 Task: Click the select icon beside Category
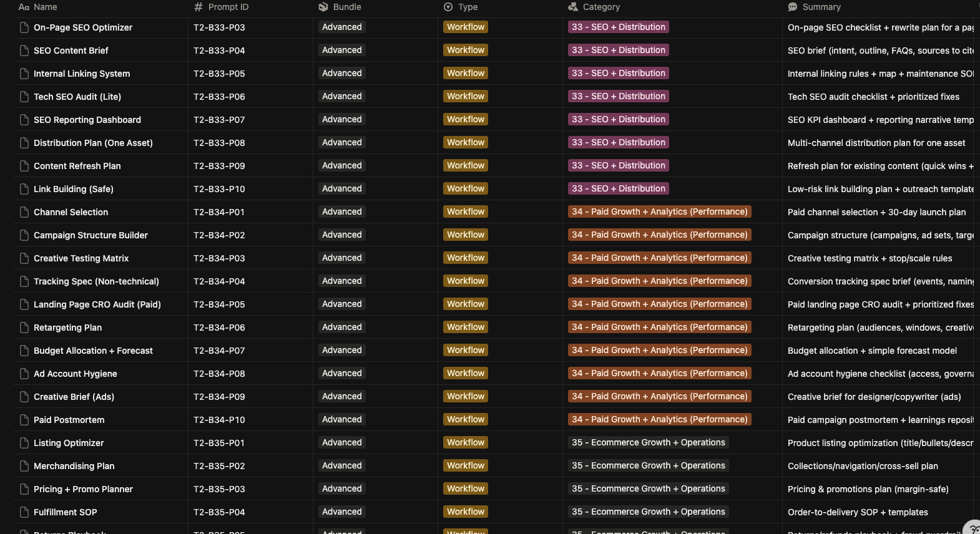[x=572, y=7]
